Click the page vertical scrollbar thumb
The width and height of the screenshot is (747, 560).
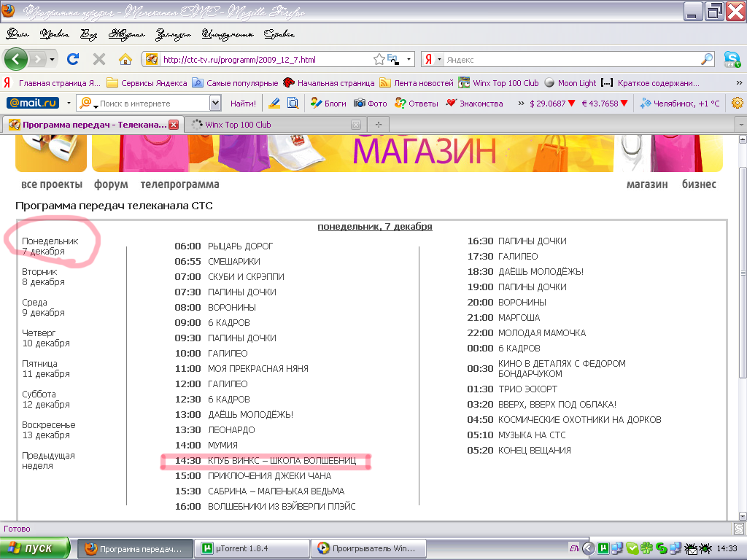tap(742, 273)
